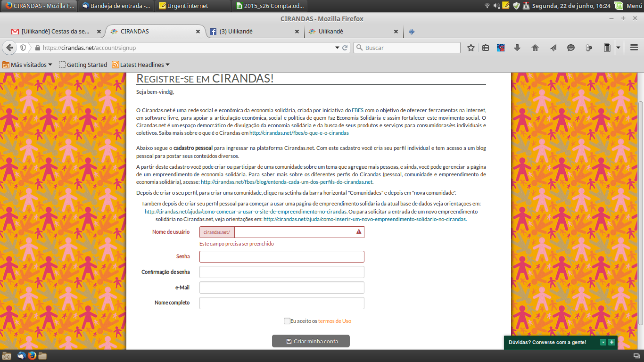Open the yellow sticky notes tray icon

(x=506, y=6)
